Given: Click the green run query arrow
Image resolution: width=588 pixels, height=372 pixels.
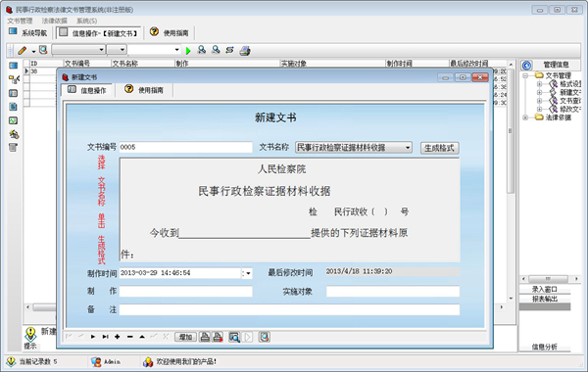Looking at the screenshot, I should 188,51.
